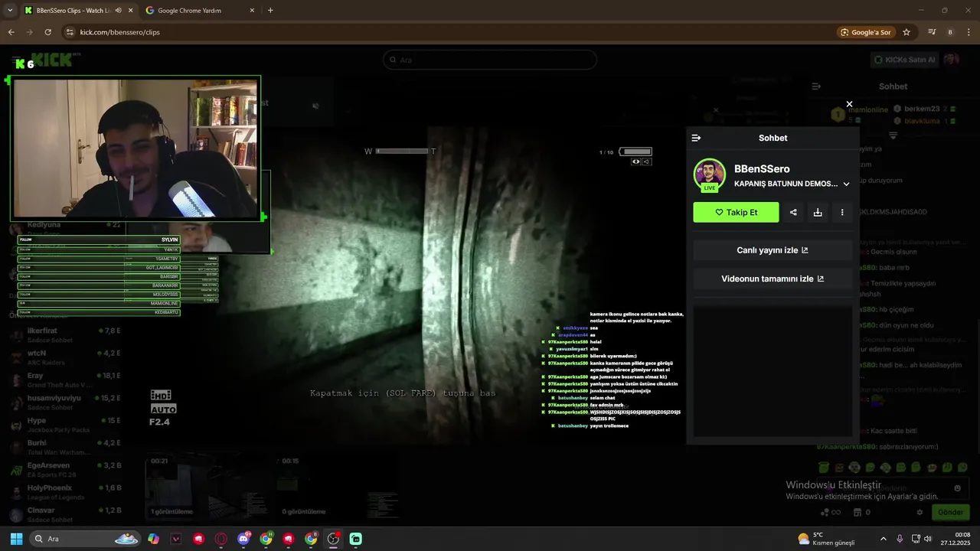Viewport: 980px width, 551px height.
Task: Open the Kick logo home link
Action: point(54,60)
